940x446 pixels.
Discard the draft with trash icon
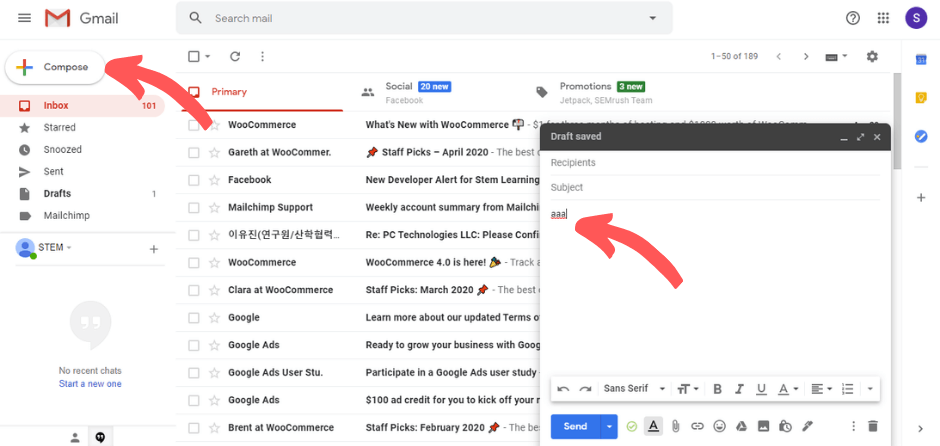click(x=873, y=426)
